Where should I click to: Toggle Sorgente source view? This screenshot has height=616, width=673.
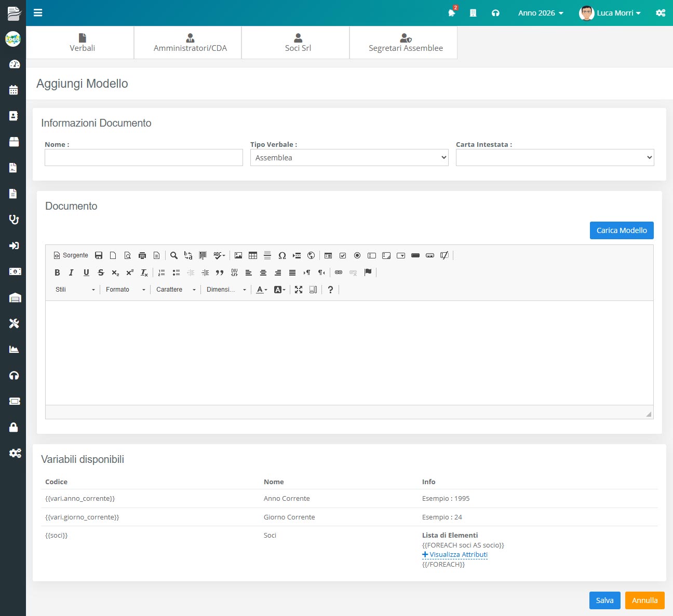[x=71, y=255]
